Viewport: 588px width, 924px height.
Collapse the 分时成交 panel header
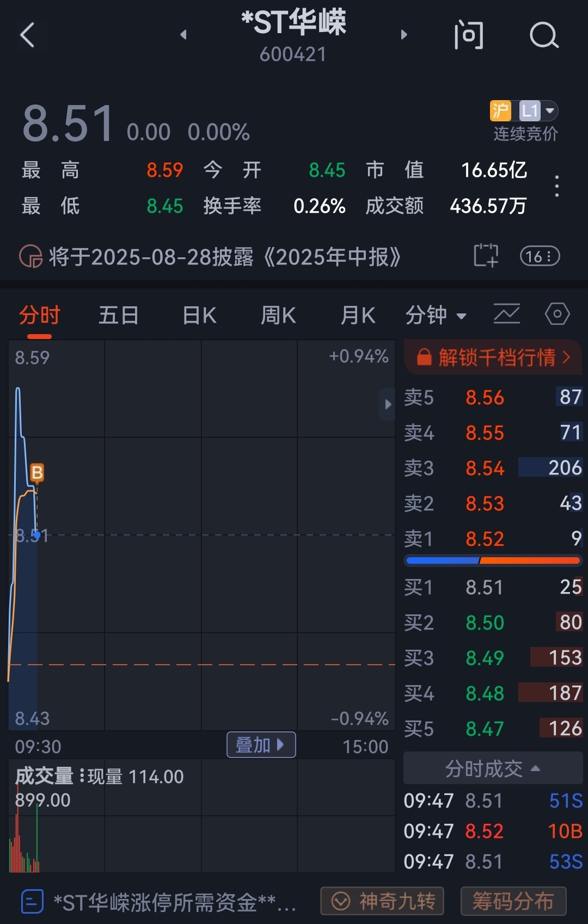(493, 768)
